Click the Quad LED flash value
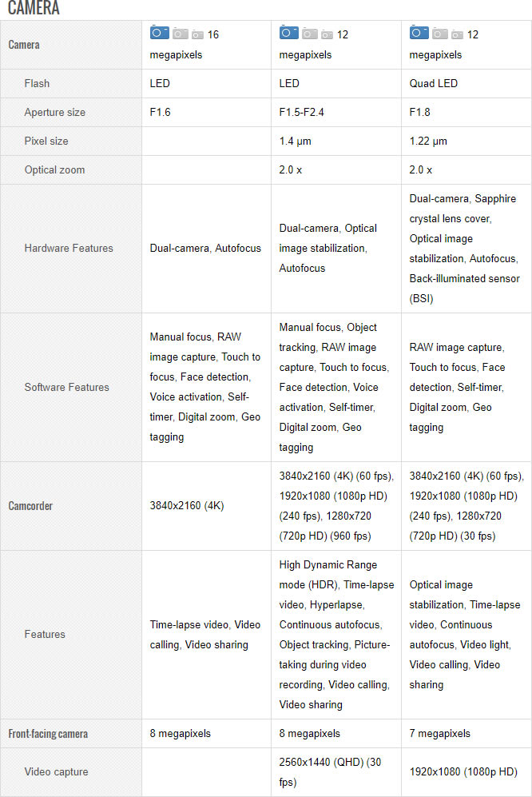 pyautogui.click(x=435, y=83)
